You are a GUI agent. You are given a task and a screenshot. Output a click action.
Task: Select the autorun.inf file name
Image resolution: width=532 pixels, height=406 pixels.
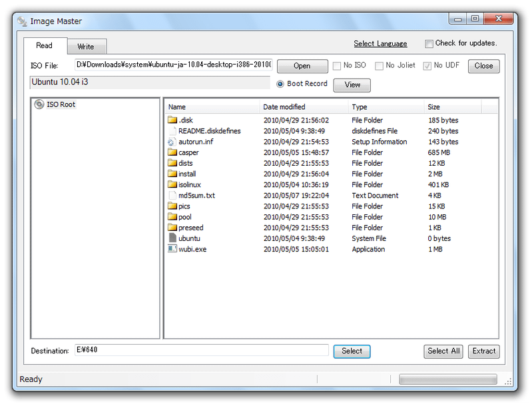tap(196, 142)
